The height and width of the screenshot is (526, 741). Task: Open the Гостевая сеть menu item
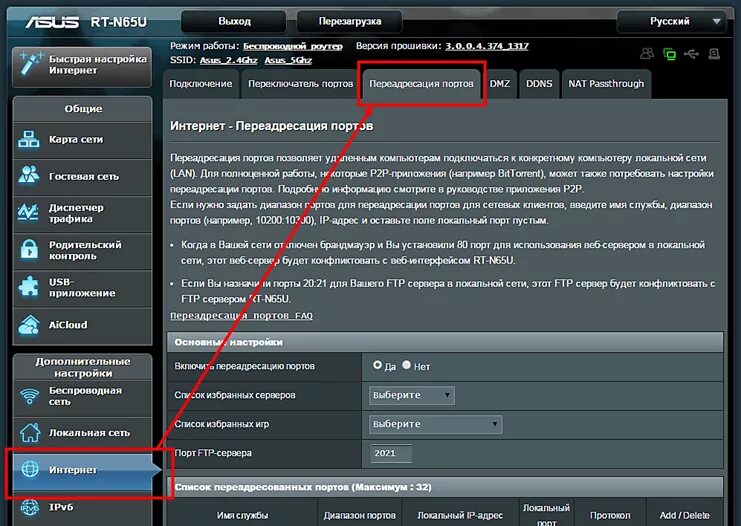[x=83, y=177]
